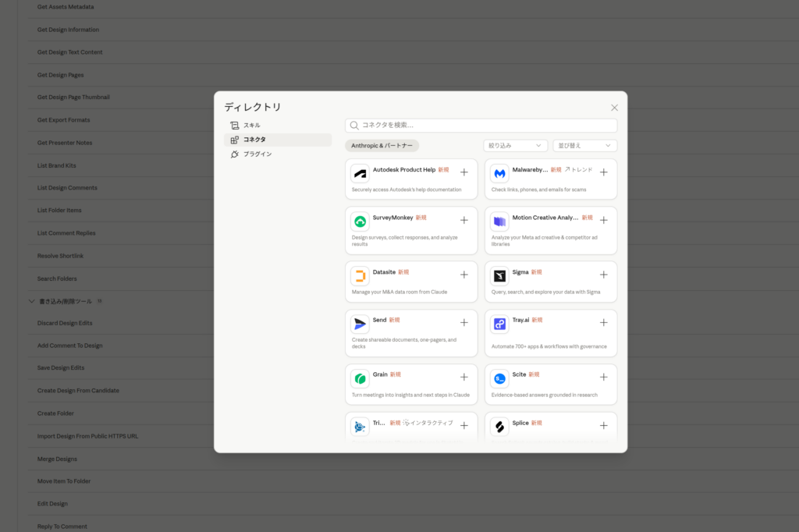The image size is (799, 532).
Task: Open the 並び替え sort dropdown
Action: coord(584,146)
